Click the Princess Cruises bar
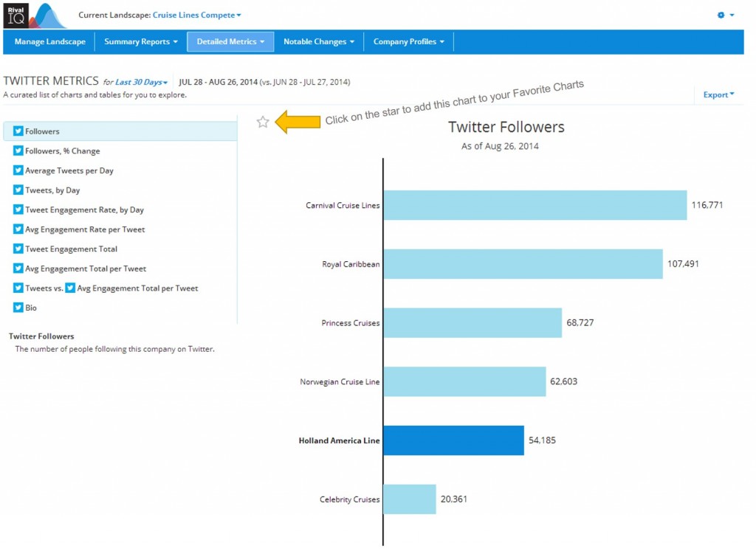 (473, 323)
